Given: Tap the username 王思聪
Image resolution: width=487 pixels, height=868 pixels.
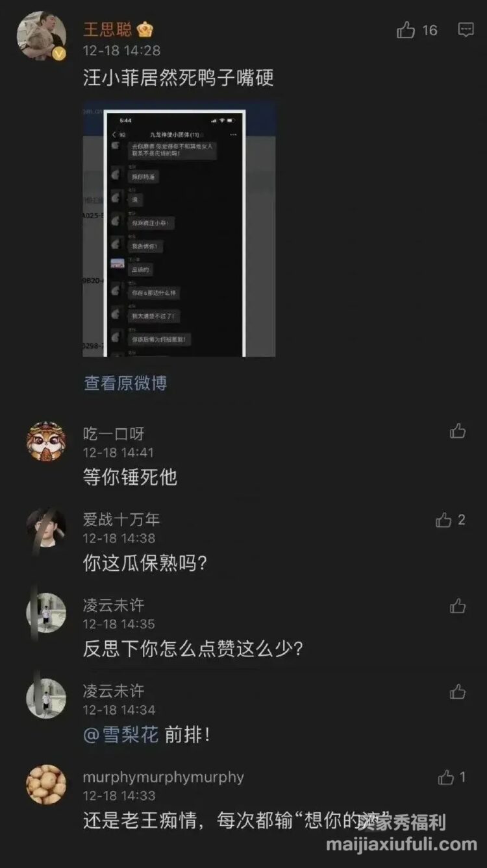Looking at the screenshot, I should pyautogui.click(x=108, y=29).
